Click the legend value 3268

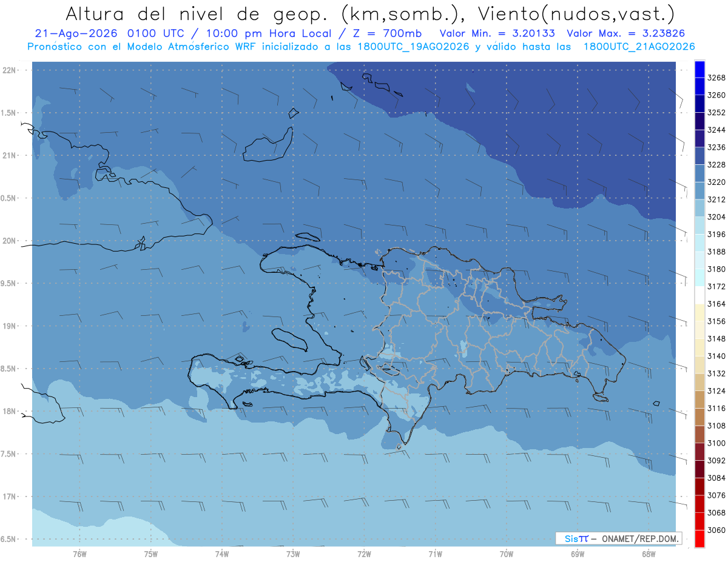716,78
